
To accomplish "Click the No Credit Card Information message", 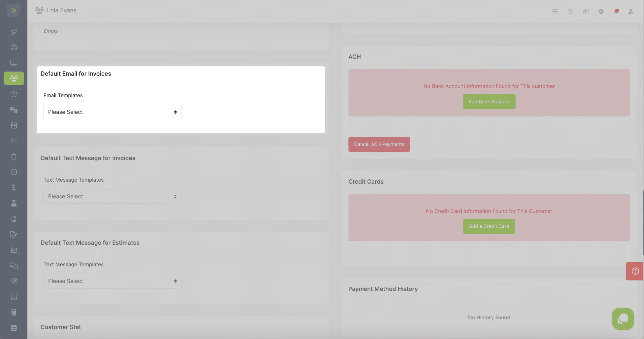I will [x=489, y=211].
